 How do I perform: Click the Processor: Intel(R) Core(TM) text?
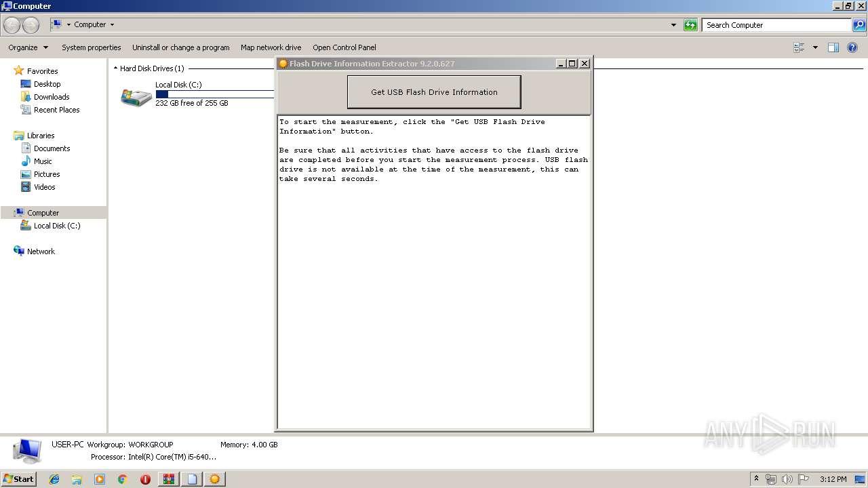point(153,457)
